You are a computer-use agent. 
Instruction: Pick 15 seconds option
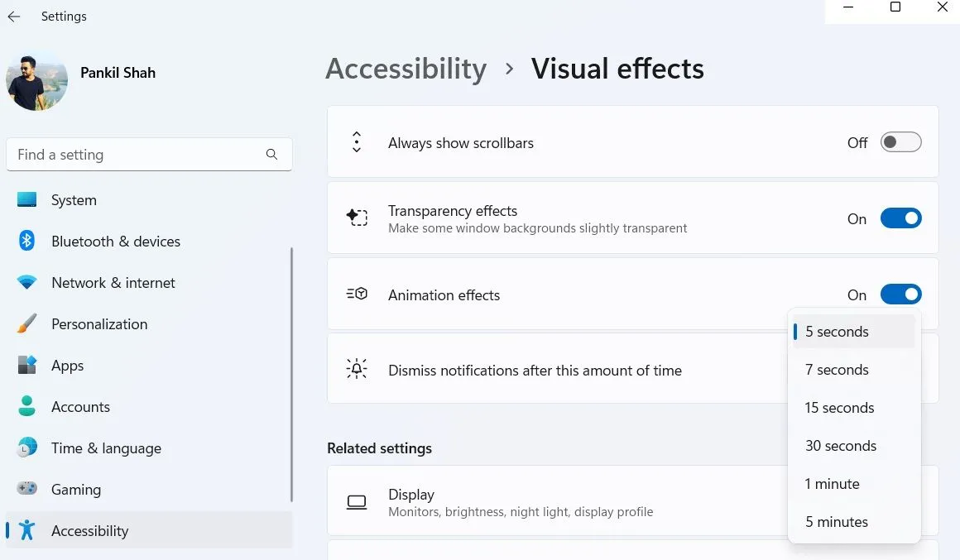(x=853, y=408)
